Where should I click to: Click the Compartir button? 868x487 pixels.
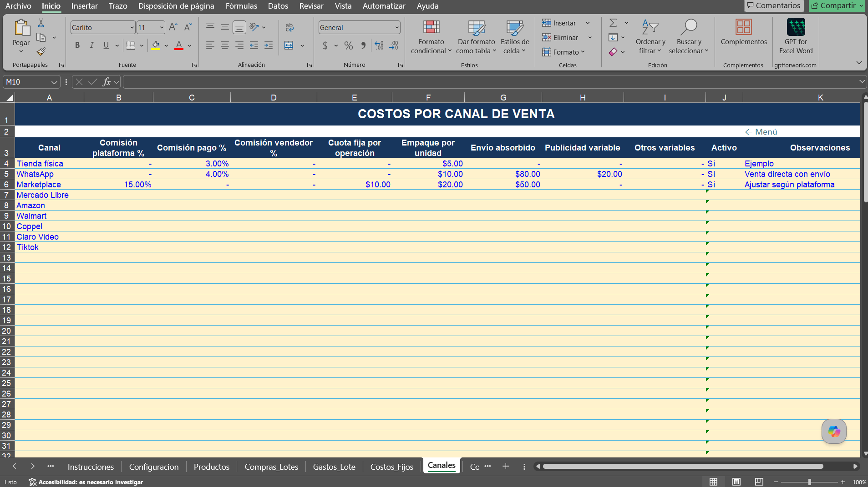coord(837,6)
